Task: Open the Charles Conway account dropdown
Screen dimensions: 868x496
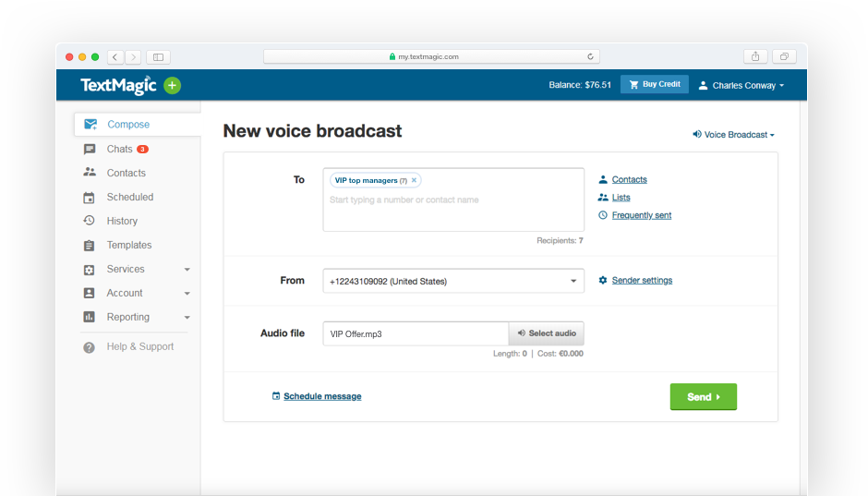Action: click(741, 85)
